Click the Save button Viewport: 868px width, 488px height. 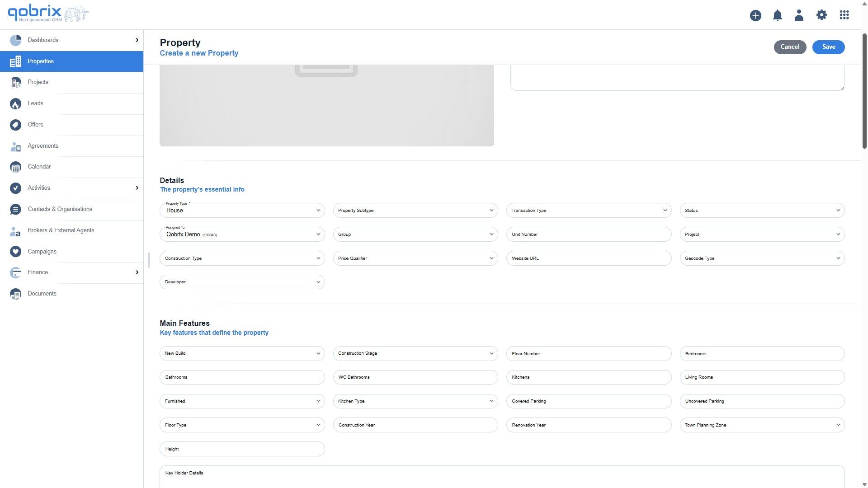828,47
